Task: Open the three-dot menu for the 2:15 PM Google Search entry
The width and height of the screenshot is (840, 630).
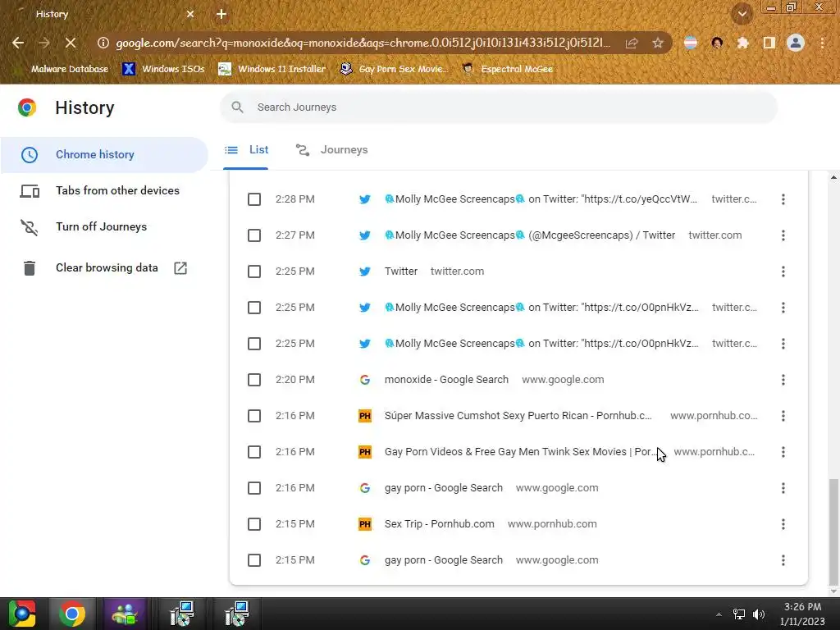Action: click(x=783, y=560)
